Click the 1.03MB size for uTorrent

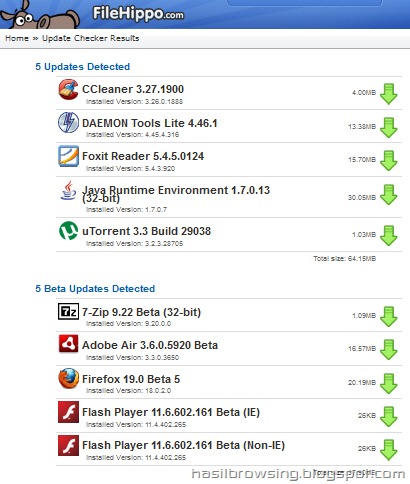click(x=364, y=234)
